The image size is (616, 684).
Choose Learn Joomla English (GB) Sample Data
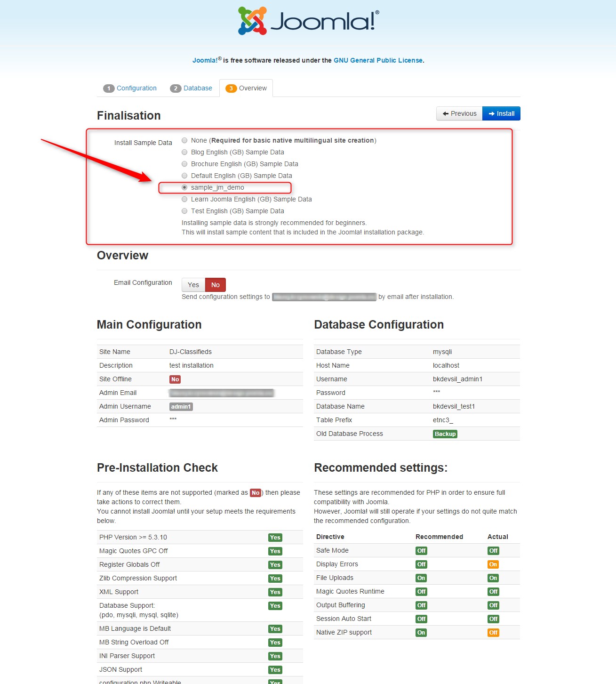coord(184,199)
